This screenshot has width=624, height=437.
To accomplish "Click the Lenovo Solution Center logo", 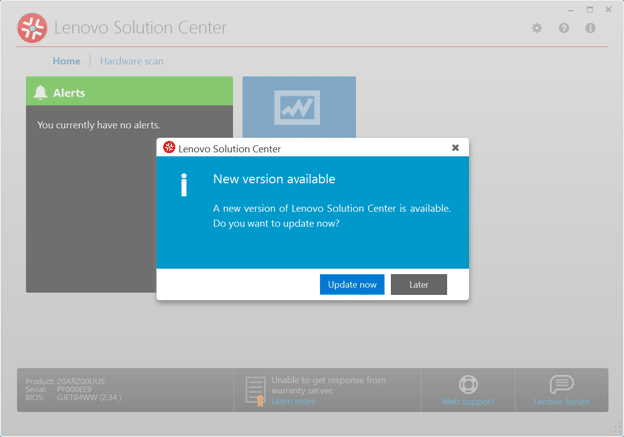I will (x=32, y=28).
